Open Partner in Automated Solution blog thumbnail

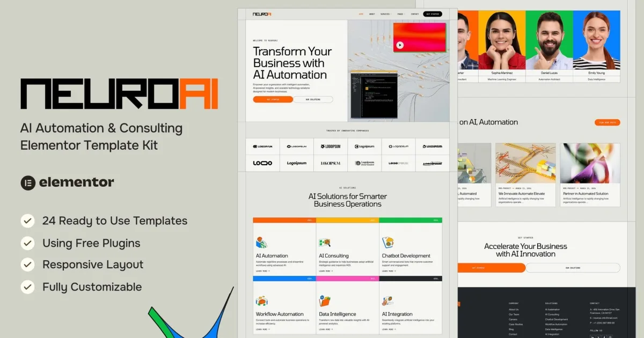click(x=590, y=163)
